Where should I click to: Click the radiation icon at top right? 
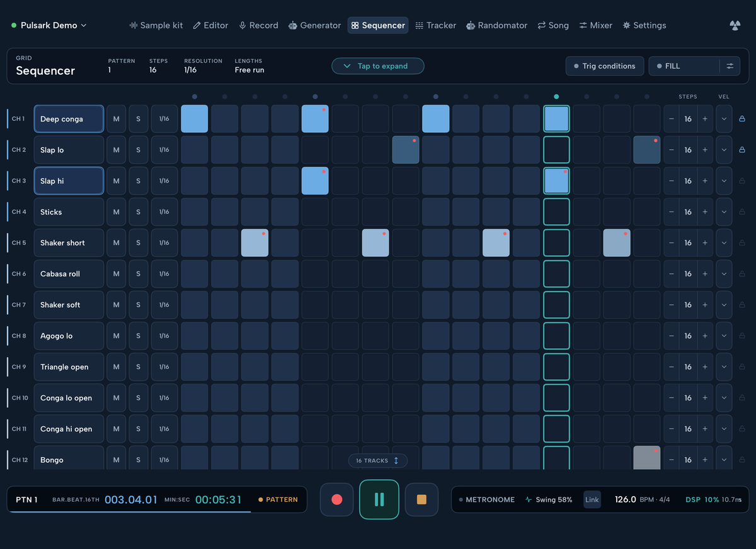735,25
